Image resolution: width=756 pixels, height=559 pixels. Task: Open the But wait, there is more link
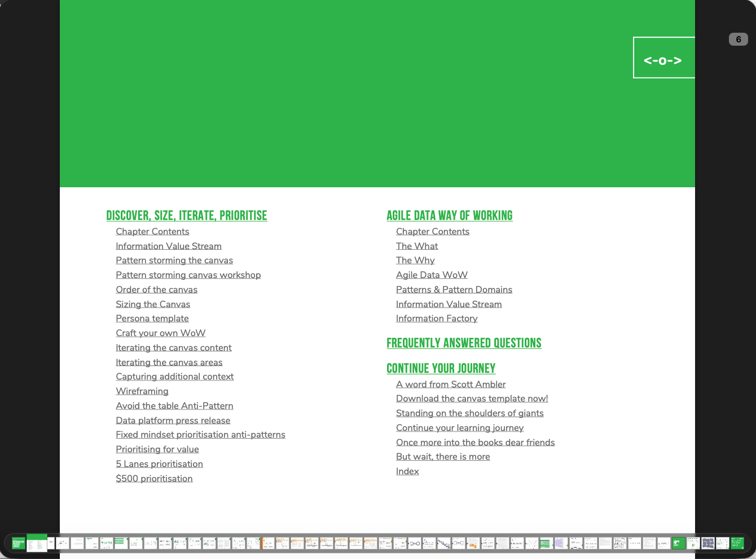[x=443, y=456]
